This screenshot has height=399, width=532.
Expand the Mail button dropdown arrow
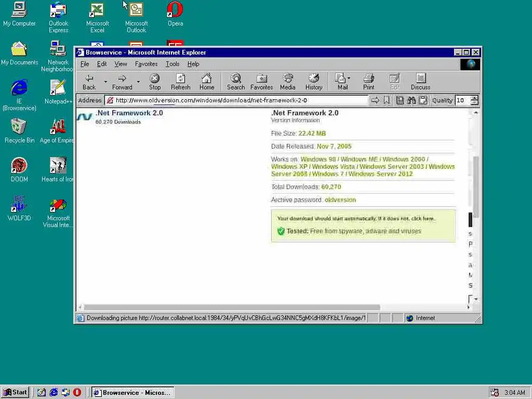pyautogui.click(x=349, y=78)
